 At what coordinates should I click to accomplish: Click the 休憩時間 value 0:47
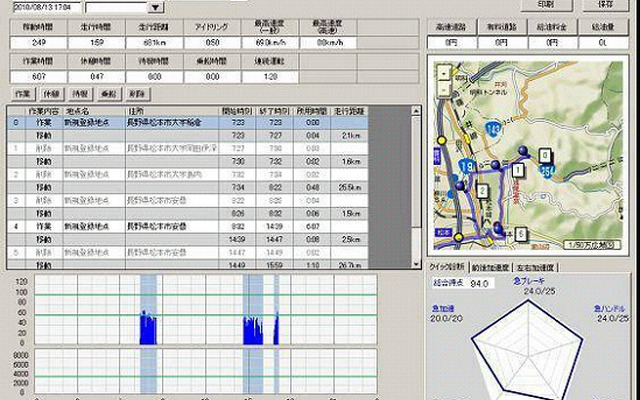(96, 77)
